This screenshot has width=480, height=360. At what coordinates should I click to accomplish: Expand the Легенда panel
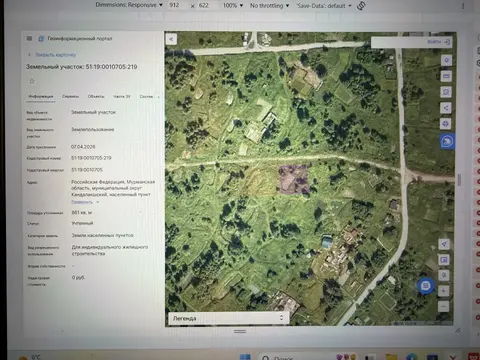[x=228, y=318]
